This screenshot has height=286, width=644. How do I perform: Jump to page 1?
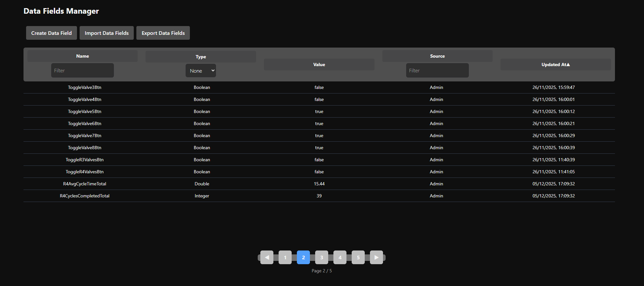pos(285,257)
